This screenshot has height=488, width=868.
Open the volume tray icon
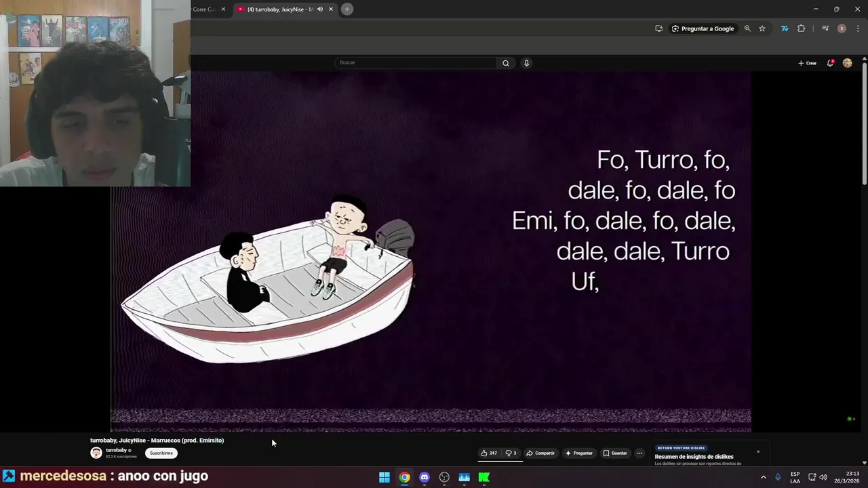point(823,477)
